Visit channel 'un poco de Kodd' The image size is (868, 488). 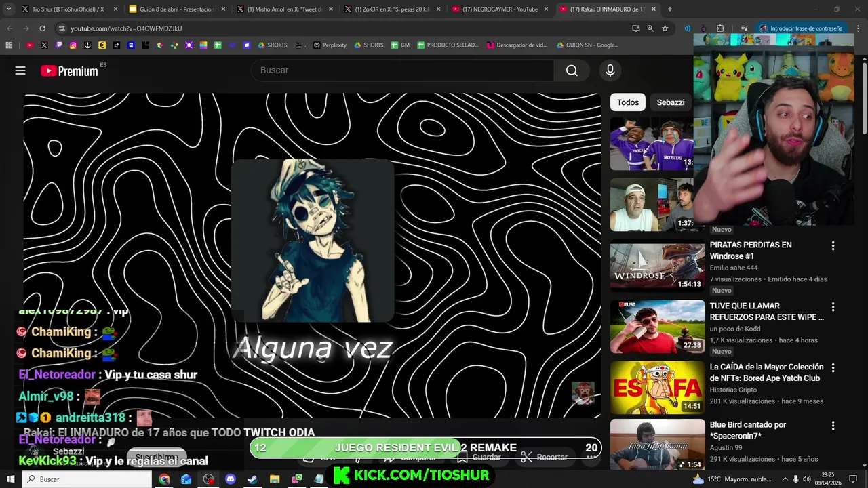pos(735,329)
